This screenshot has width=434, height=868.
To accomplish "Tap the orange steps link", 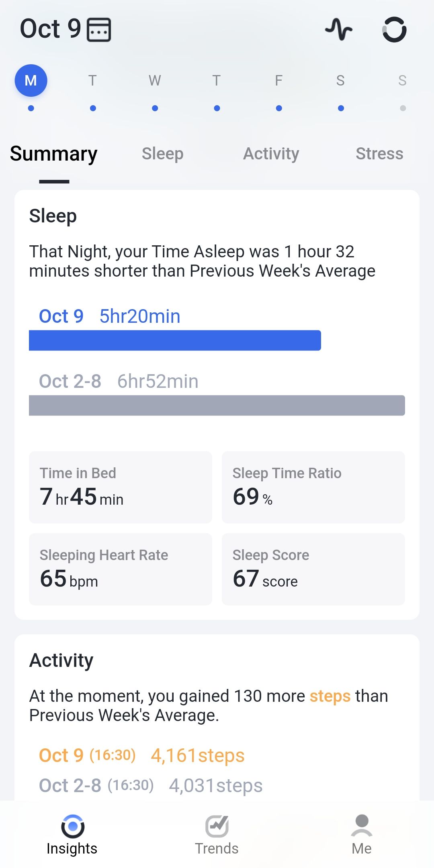I will (x=330, y=696).
